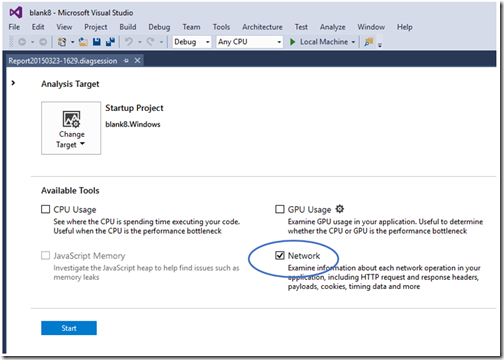Expand the Change Target dropdown button
Screen dimensions: 504x360
[x=71, y=128]
